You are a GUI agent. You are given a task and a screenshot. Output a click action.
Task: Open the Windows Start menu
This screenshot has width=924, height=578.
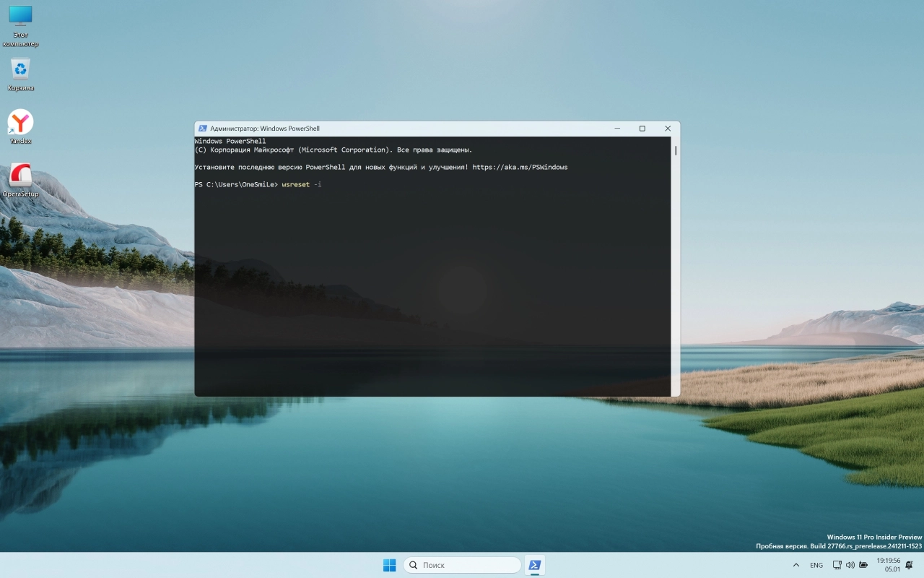click(389, 565)
